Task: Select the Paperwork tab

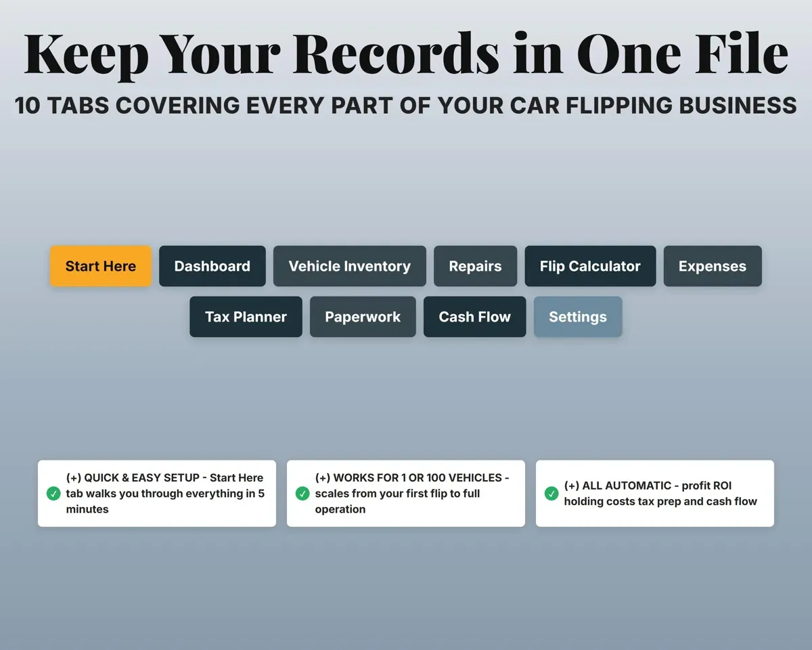Action: coord(363,317)
